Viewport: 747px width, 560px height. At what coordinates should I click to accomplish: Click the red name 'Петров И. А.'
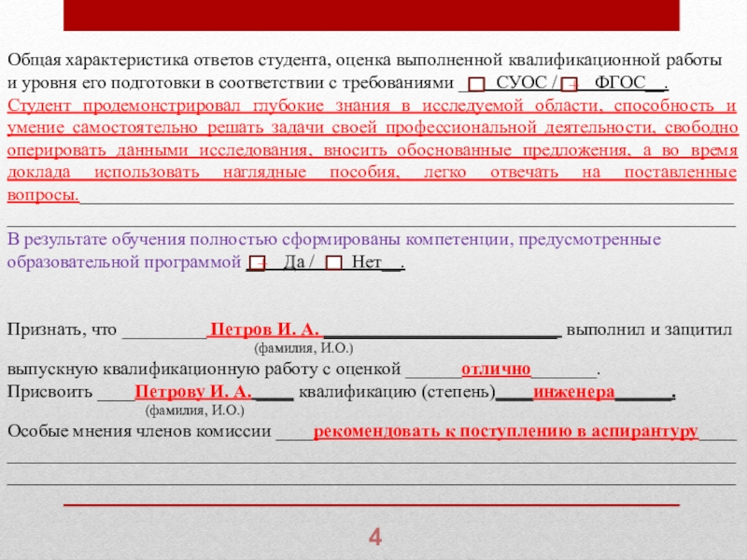(x=264, y=329)
